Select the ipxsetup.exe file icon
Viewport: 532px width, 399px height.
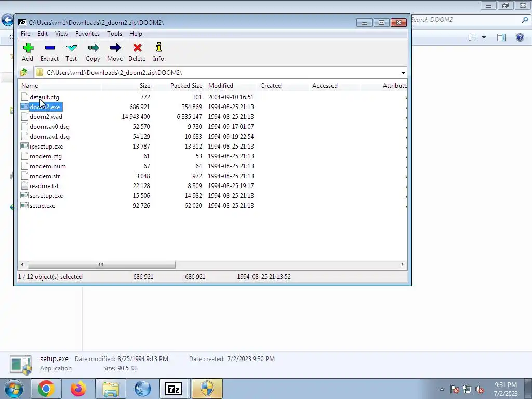(x=24, y=146)
